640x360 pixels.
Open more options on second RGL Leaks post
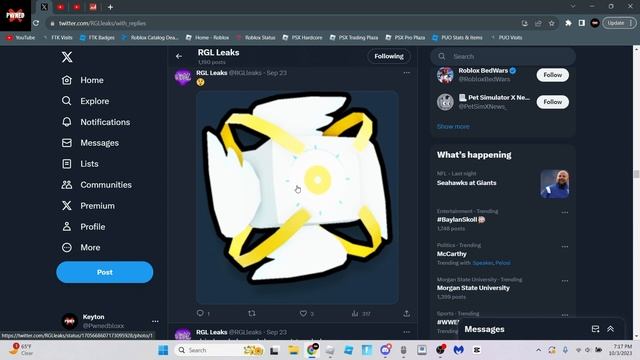pos(407,332)
